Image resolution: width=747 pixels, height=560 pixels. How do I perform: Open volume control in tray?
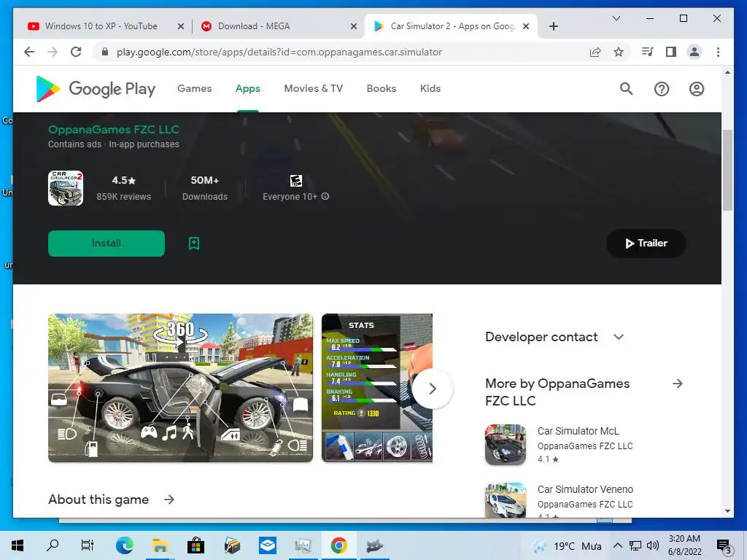click(653, 545)
